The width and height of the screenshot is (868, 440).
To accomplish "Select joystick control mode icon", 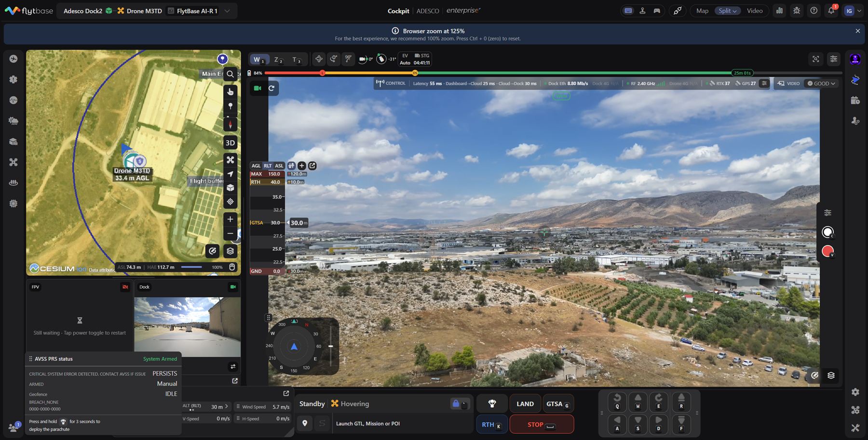I will click(642, 11).
